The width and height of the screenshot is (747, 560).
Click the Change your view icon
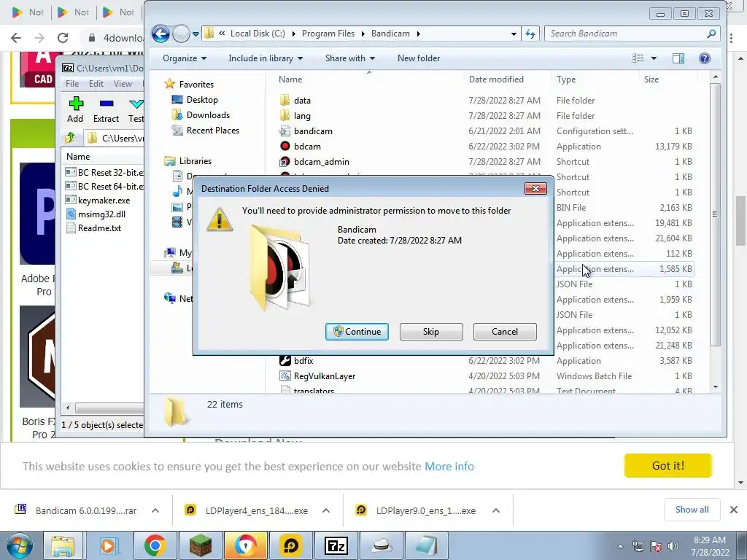coord(638,58)
